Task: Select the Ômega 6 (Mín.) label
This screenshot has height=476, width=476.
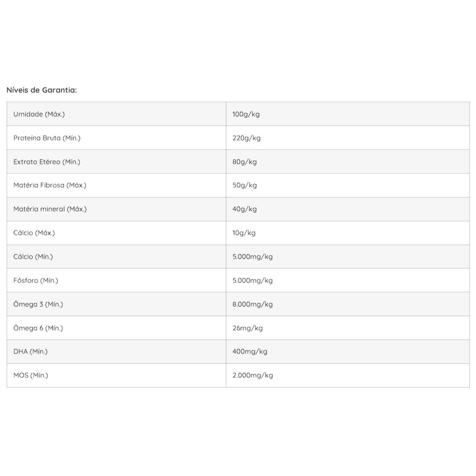Action: click(38, 328)
